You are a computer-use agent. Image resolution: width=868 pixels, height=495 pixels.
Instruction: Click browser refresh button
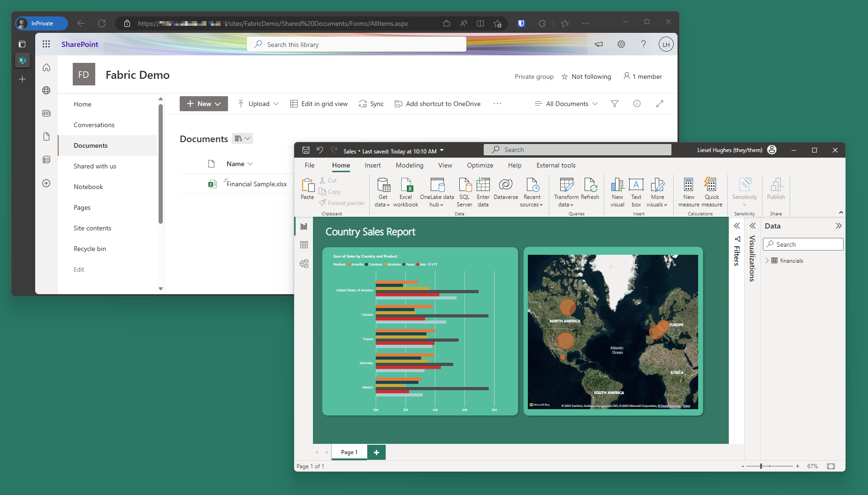point(102,23)
